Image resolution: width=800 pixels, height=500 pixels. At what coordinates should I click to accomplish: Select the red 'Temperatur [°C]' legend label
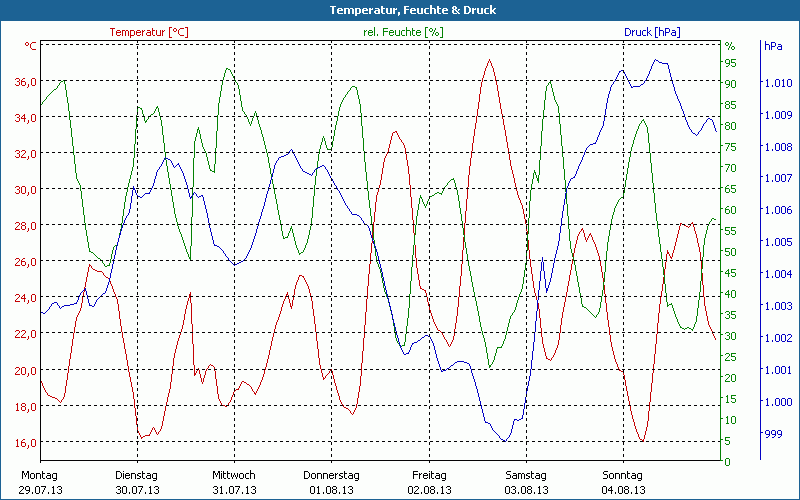[148, 32]
